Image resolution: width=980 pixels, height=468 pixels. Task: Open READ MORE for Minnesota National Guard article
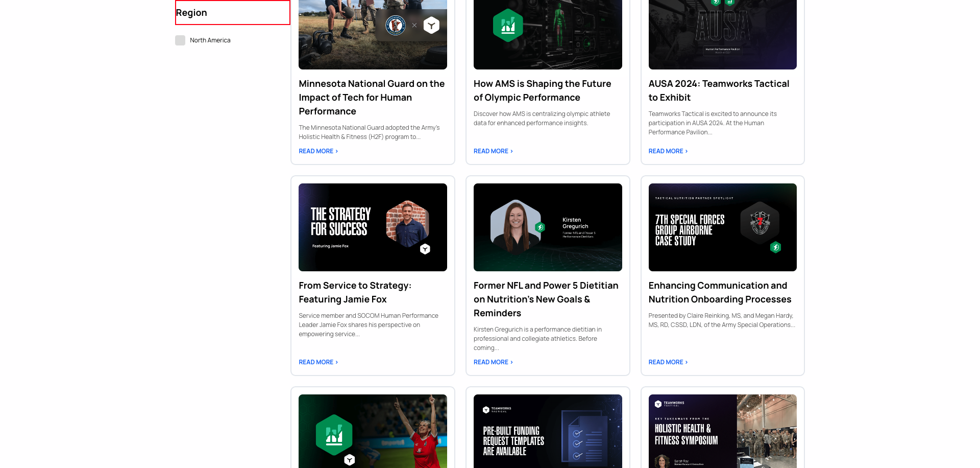point(315,151)
